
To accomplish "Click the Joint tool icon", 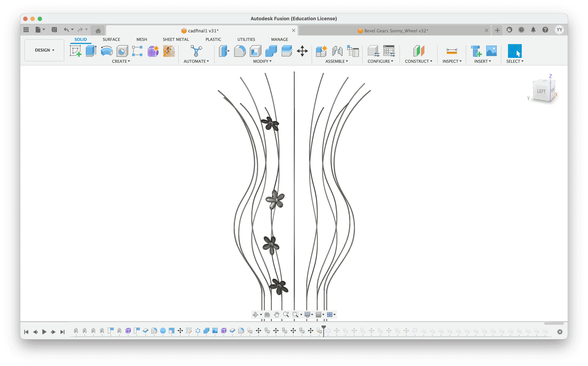I will (337, 51).
